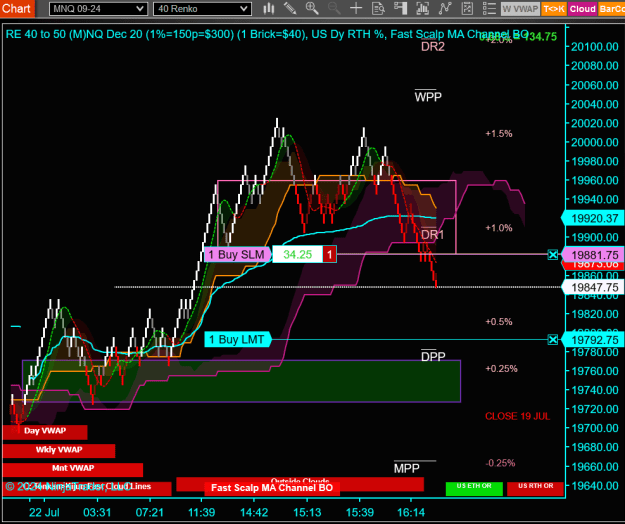Click the Day VWAP red label

point(45,432)
